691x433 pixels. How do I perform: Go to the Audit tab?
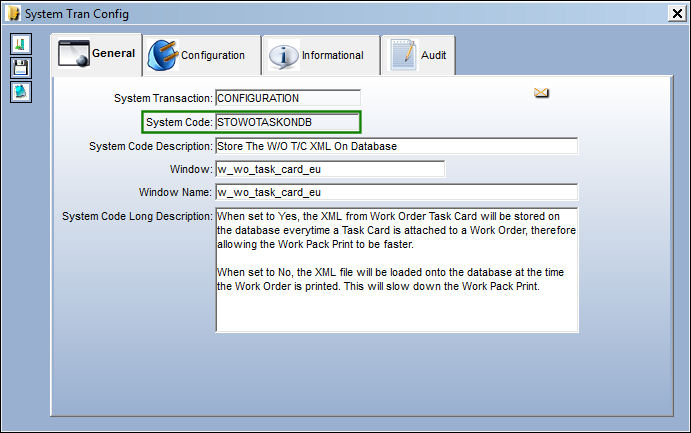[418, 56]
